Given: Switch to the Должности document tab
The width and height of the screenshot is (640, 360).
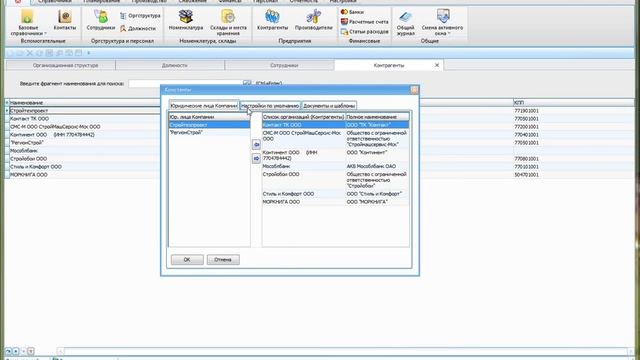Looking at the screenshot, I should click(174, 65).
